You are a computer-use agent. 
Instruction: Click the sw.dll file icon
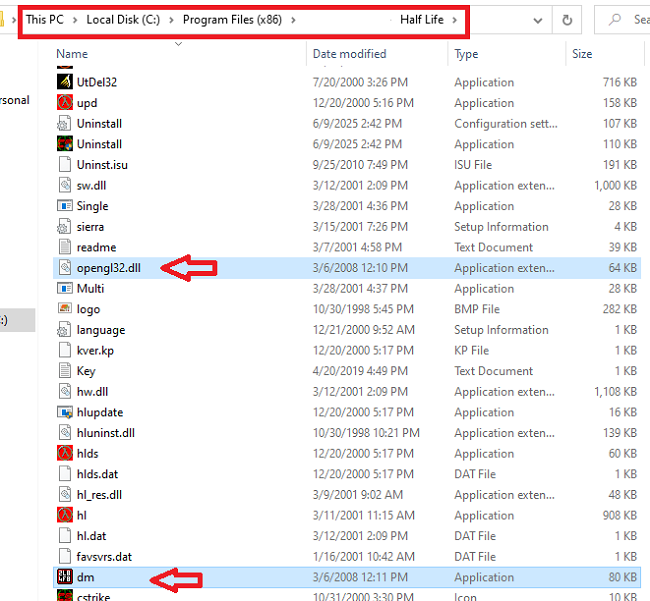pyautogui.click(x=65, y=185)
